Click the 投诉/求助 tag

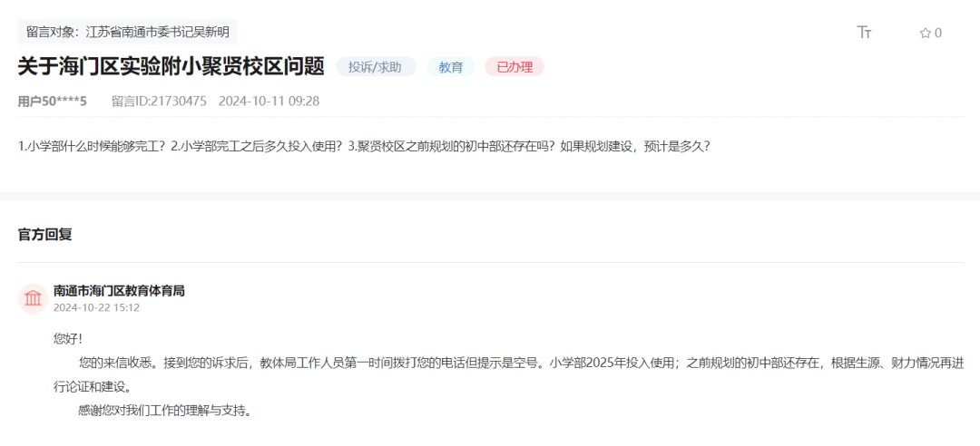pyautogui.click(x=377, y=67)
